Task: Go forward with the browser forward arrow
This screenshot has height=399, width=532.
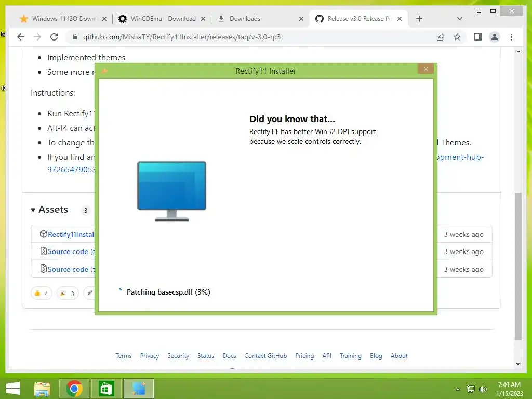Action: (37, 37)
